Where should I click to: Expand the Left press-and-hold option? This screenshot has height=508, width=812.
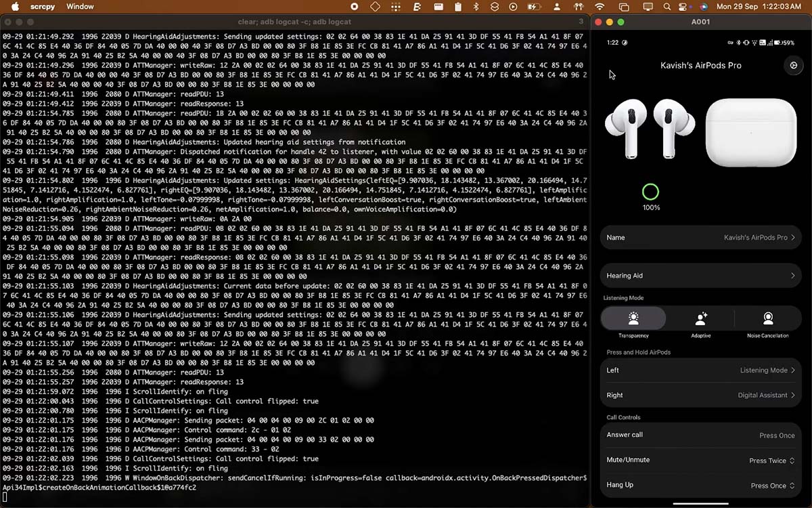[x=700, y=371]
